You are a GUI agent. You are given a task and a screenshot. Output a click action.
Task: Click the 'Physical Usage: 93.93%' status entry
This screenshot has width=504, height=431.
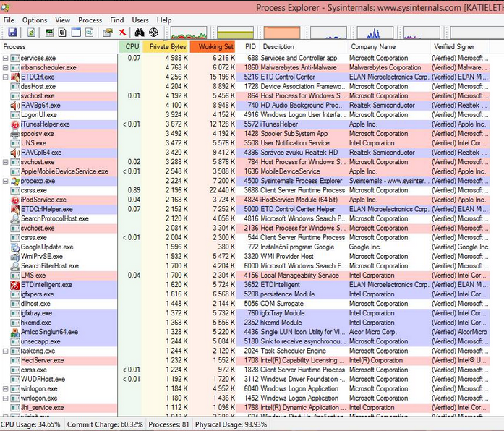(231, 424)
